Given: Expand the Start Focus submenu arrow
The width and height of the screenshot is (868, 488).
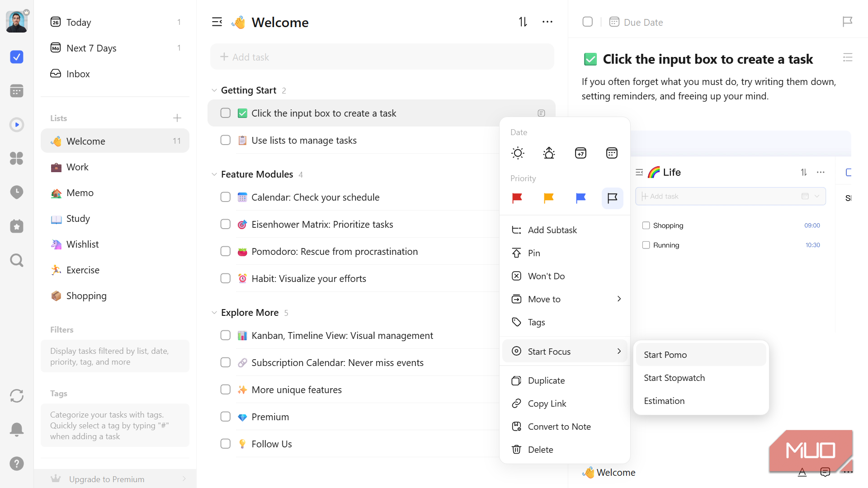Looking at the screenshot, I should coord(619,352).
